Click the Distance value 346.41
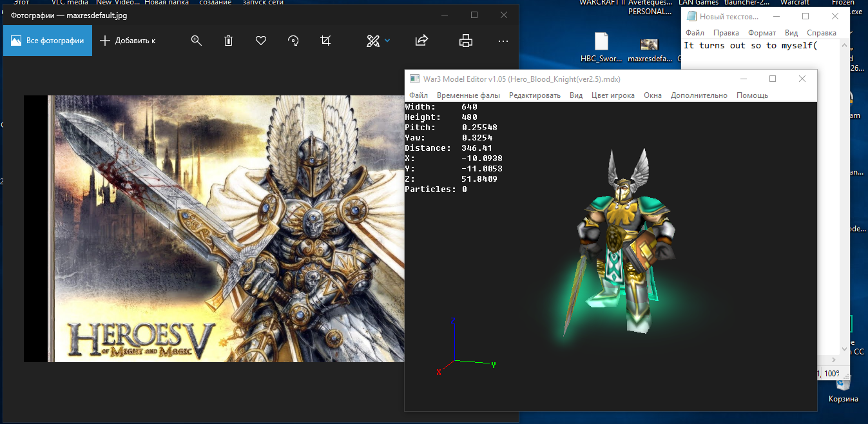The width and height of the screenshot is (868, 424). point(477,148)
